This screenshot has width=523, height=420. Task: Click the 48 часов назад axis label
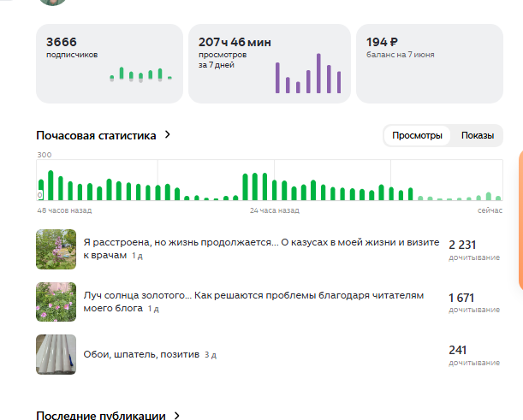[64, 210]
